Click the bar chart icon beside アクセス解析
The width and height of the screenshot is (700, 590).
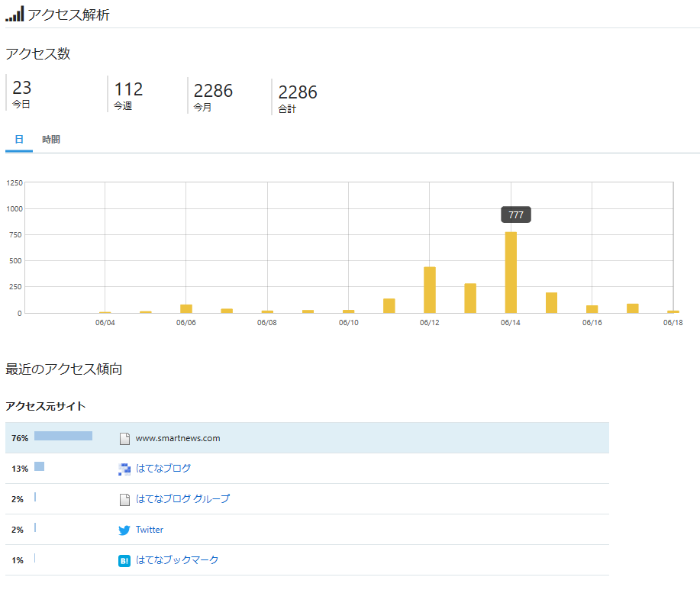(15, 15)
